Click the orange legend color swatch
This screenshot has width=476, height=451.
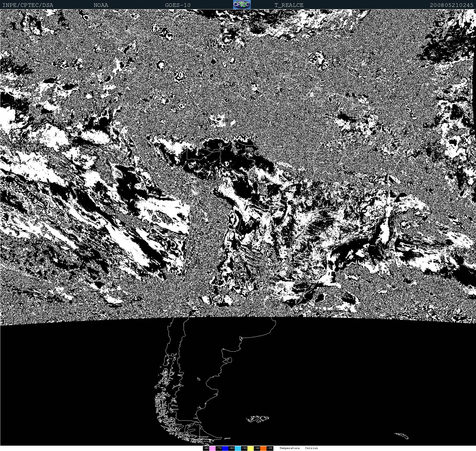pyautogui.click(x=263, y=448)
